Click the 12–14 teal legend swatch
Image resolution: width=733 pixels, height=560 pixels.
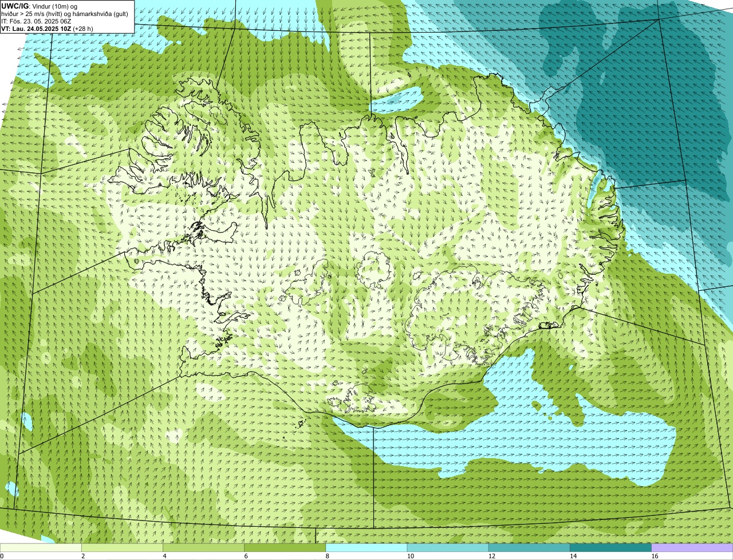pyautogui.click(x=529, y=548)
